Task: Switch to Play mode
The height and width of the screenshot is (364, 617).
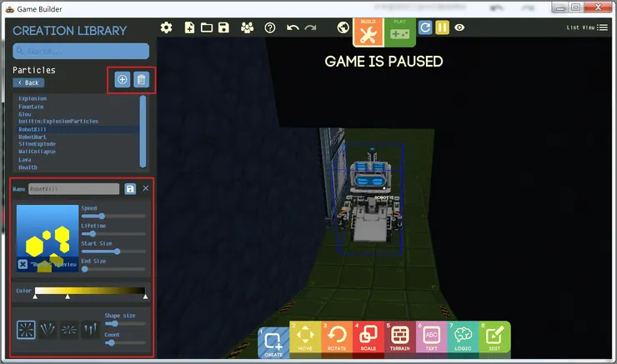Action: pos(399,32)
